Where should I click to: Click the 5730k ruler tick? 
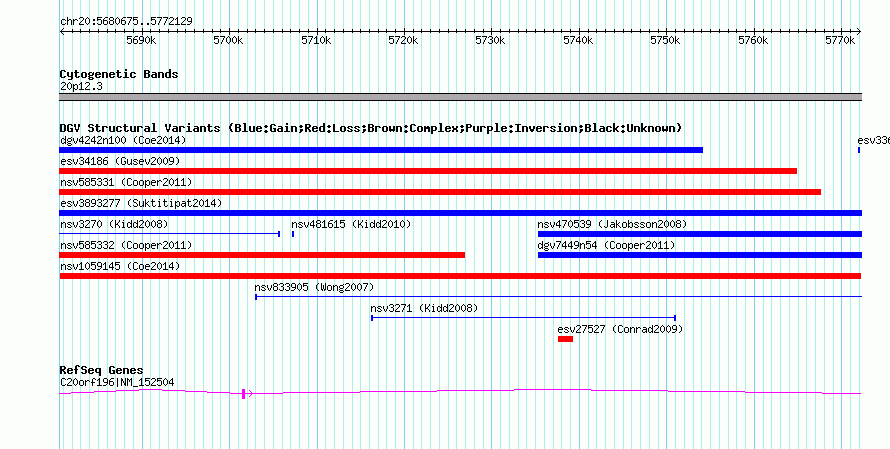(x=490, y=40)
